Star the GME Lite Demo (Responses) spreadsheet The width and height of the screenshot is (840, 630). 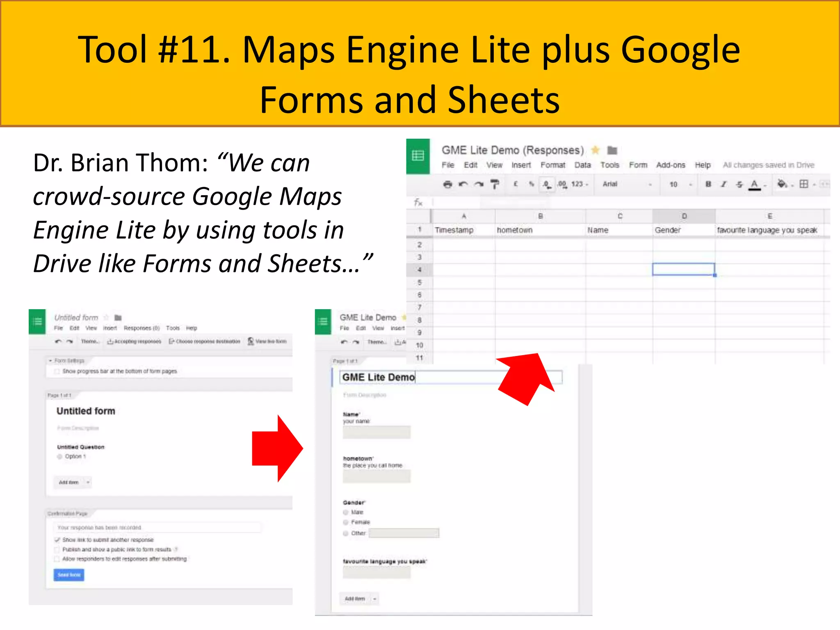[x=596, y=150]
